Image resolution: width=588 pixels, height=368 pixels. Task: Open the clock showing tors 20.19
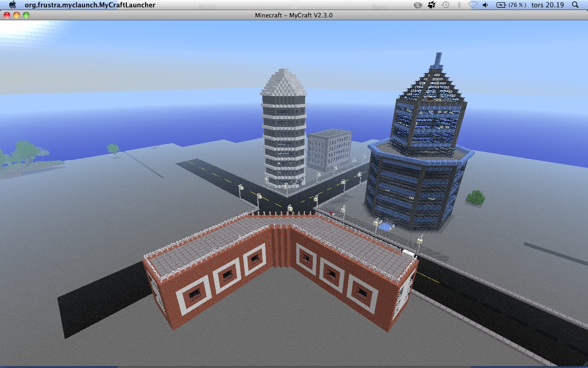(x=547, y=5)
